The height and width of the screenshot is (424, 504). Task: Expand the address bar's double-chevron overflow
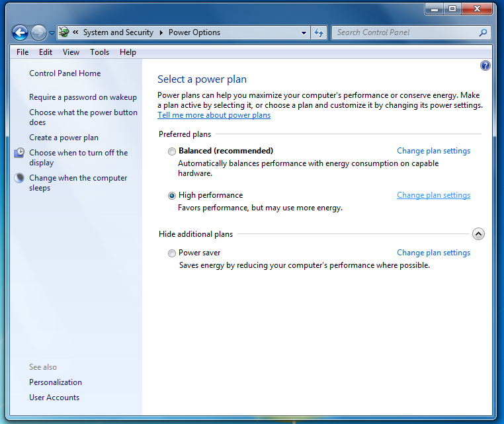click(x=75, y=32)
